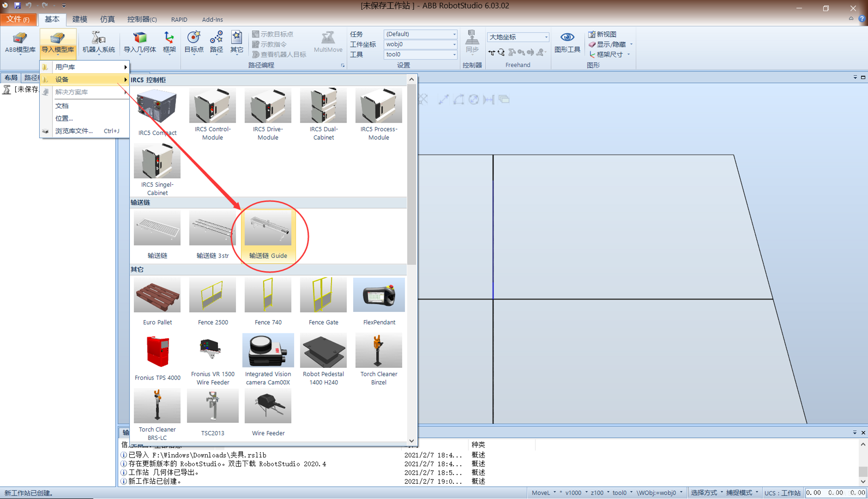Open the 任务 (Default) dropdown
The height and width of the screenshot is (499, 868).
tap(420, 34)
